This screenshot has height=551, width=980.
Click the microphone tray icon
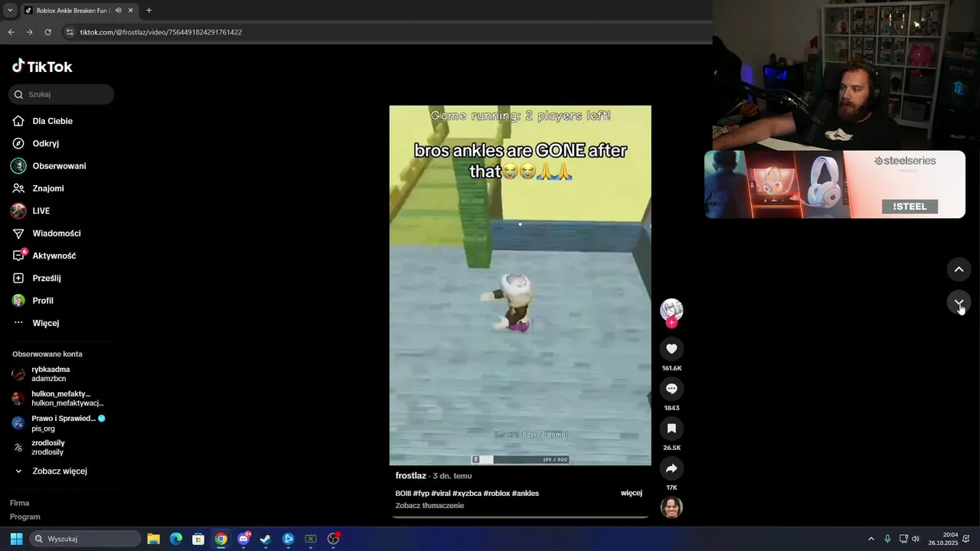pyautogui.click(x=887, y=539)
